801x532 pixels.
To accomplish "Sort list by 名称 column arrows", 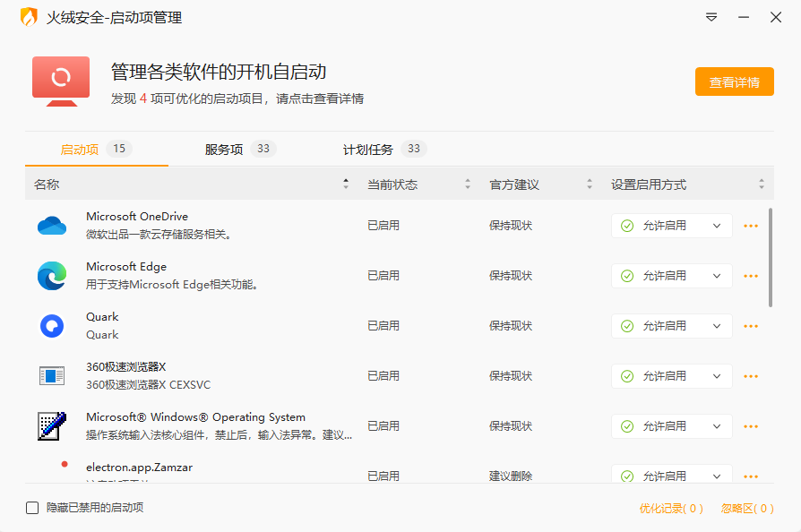I will [346, 184].
